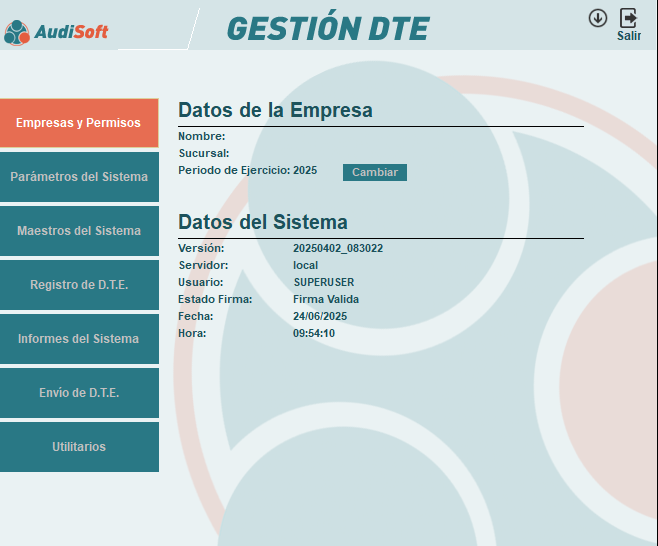Click the Periodo de Ejercicio 2025 label

pos(247,171)
